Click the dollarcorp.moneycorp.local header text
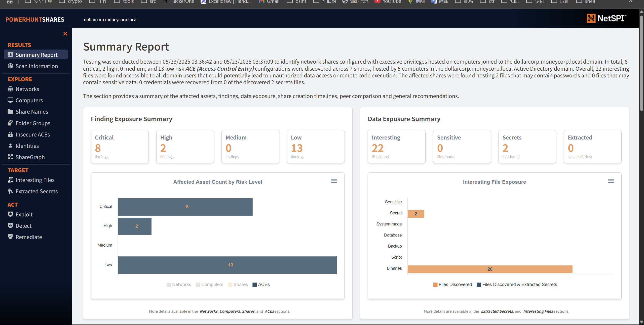The height and width of the screenshot is (325, 644). coord(110,19)
